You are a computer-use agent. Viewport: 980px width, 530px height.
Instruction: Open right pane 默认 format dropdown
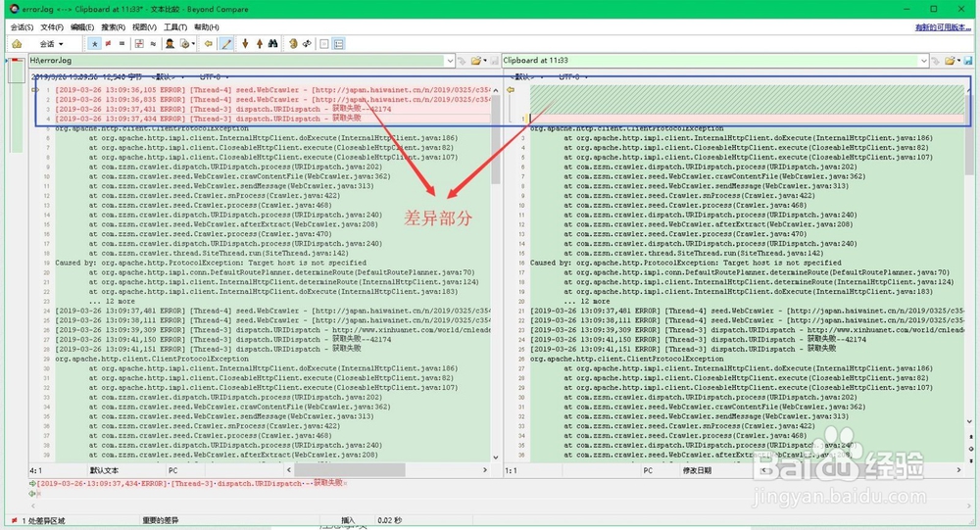click(x=526, y=76)
